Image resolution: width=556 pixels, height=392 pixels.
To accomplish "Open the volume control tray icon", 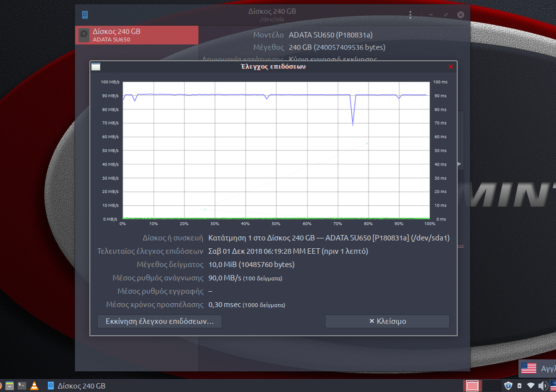I will coord(543,385).
